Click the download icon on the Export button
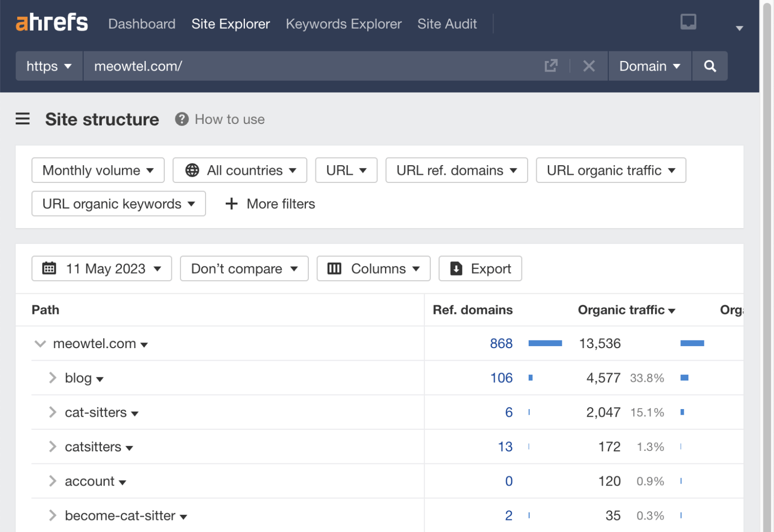The image size is (774, 532). tap(457, 269)
